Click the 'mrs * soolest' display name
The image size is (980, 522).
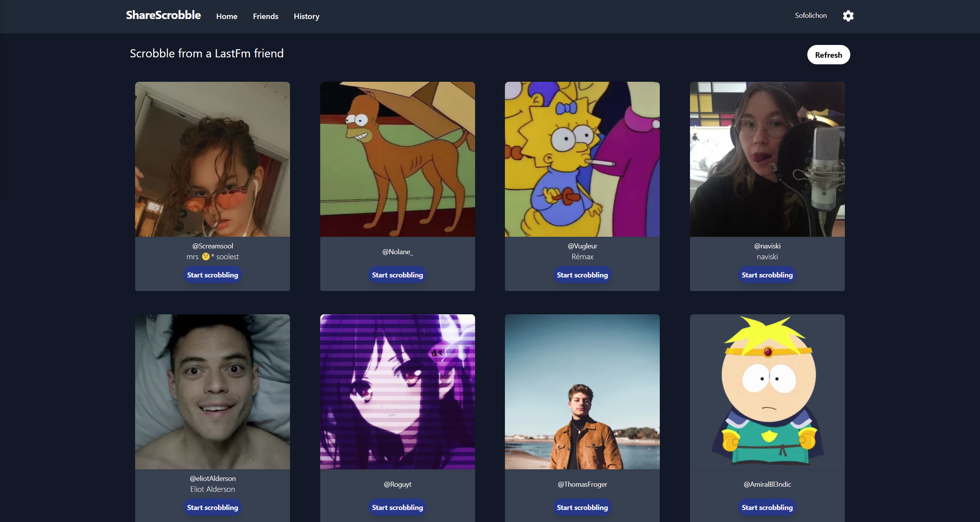tap(213, 257)
